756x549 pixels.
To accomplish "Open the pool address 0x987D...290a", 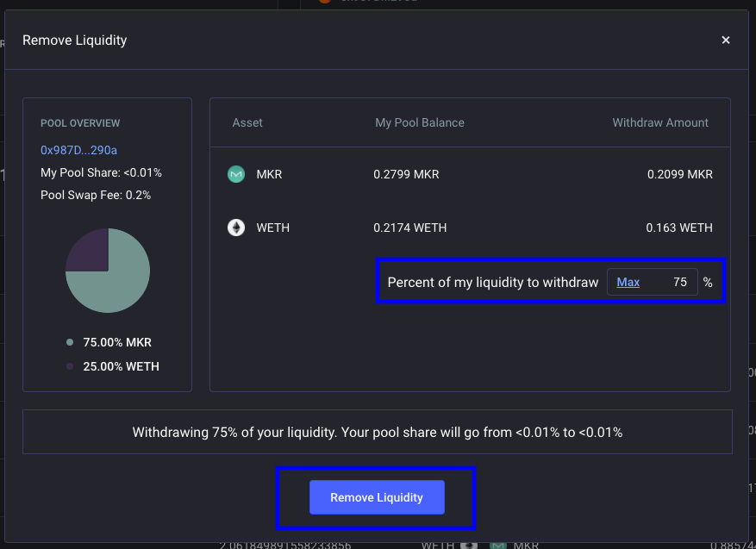I will [78, 150].
